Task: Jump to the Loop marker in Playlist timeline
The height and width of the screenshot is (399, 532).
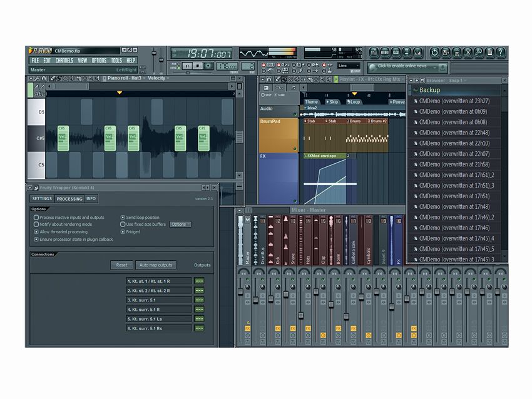Action: click(x=354, y=102)
